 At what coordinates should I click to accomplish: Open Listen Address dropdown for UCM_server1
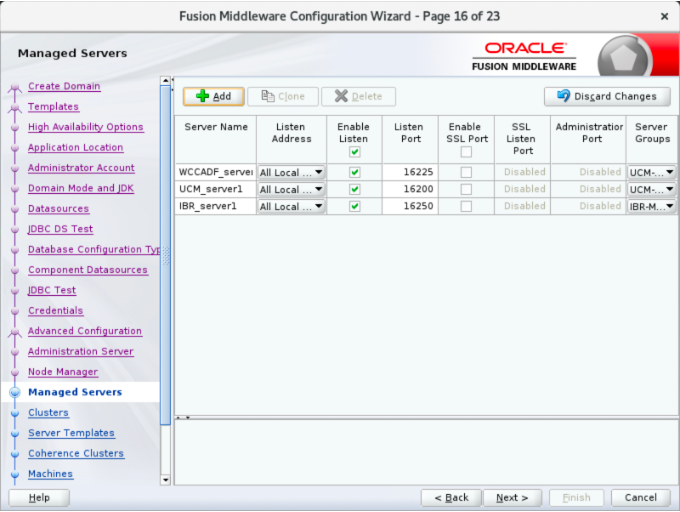pos(291,189)
